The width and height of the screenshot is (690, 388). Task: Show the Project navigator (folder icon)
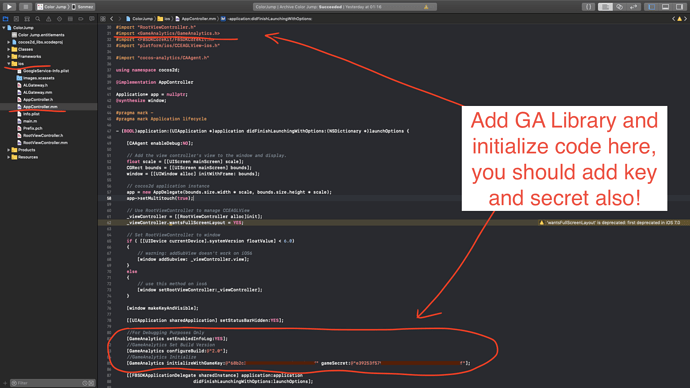point(5,19)
